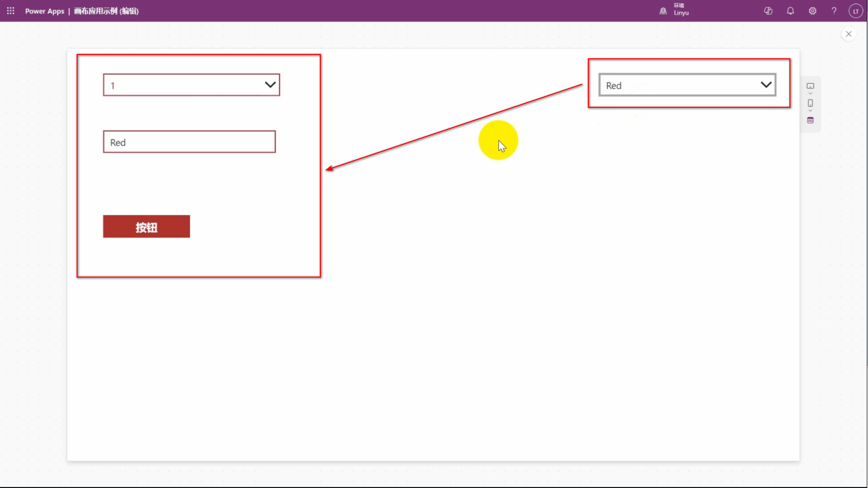Select the phone device preview icon
The width and height of the screenshot is (868, 488).
(x=810, y=103)
